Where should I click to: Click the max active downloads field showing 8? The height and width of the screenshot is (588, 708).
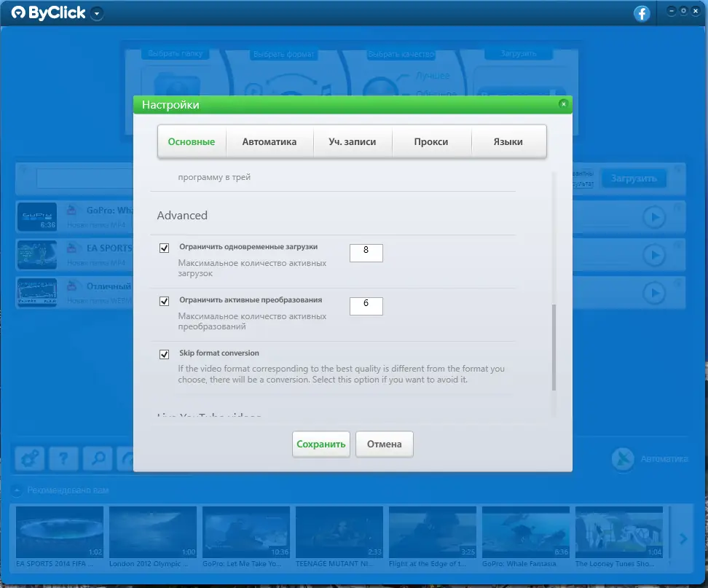click(366, 253)
